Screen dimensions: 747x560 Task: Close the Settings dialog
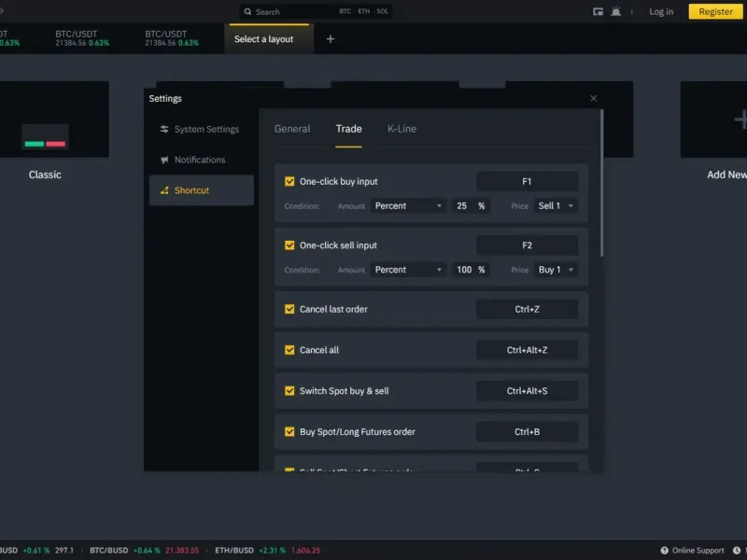[593, 98]
